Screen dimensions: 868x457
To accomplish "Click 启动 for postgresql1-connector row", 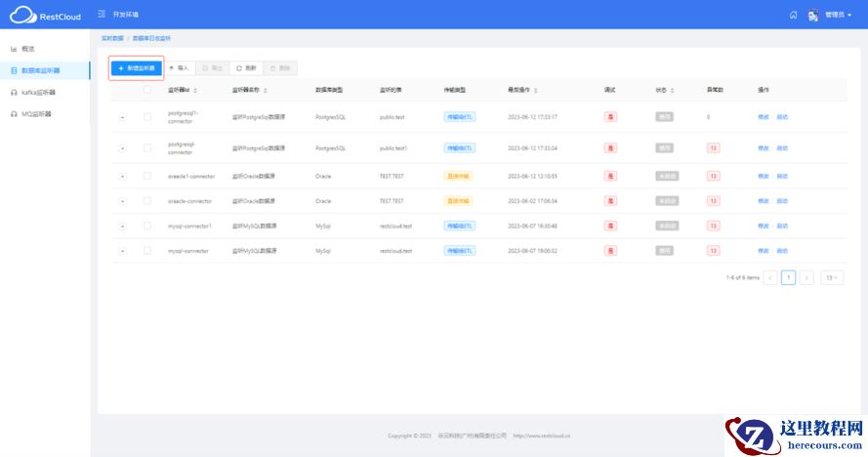I will click(x=782, y=117).
